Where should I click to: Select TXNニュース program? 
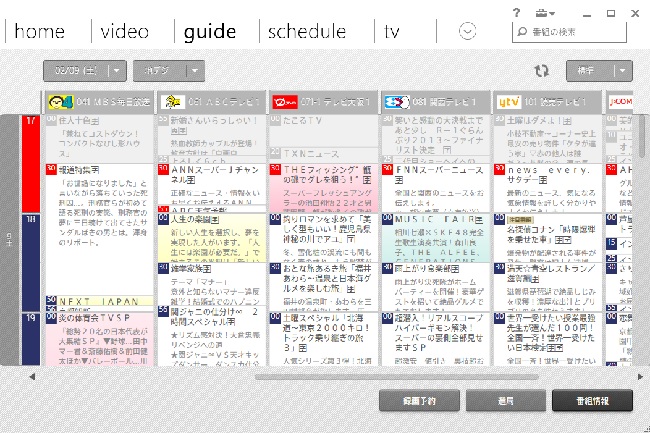(323, 154)
